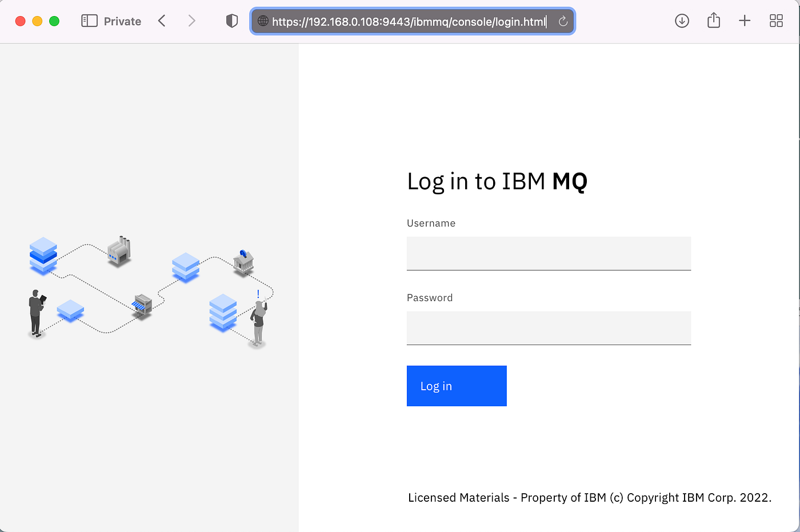This screenshot has height=532, width=800.
Task: Click the IBM copyright notice text
Action: 589,497
